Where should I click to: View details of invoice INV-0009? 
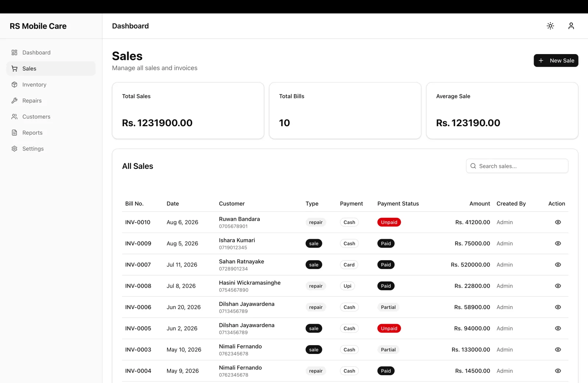[557, 244]
